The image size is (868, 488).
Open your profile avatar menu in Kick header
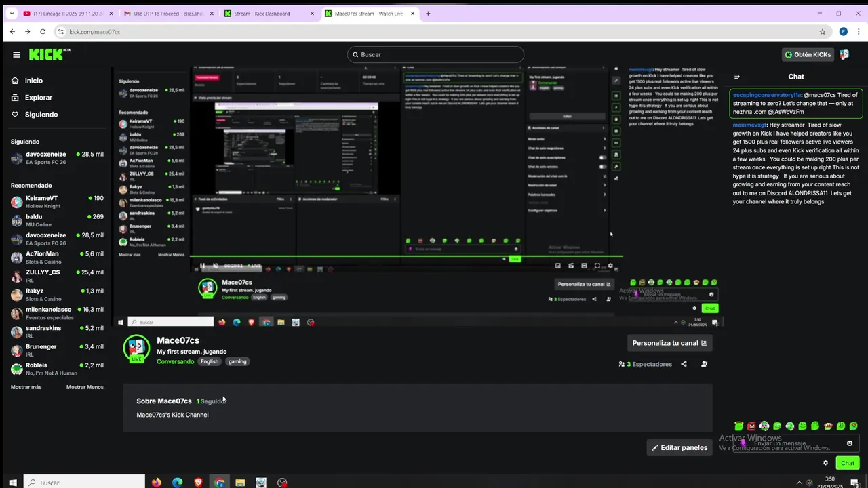coord(844,54)
